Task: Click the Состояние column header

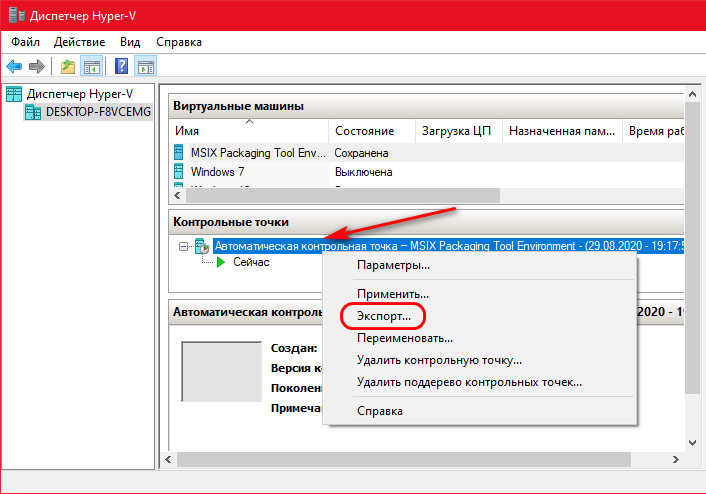Action: point(372,131)
